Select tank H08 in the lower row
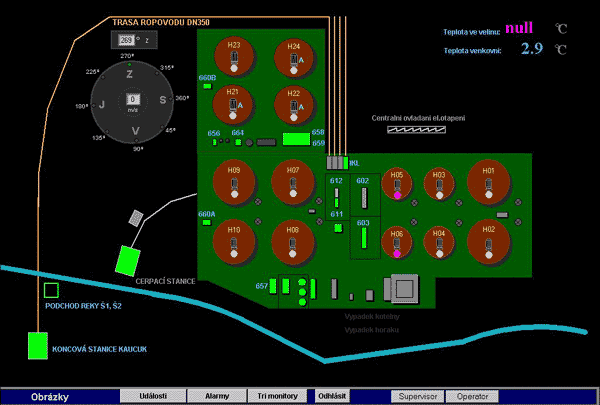The height and width of the screenshot is (405, 600). [x=293, y=242]
